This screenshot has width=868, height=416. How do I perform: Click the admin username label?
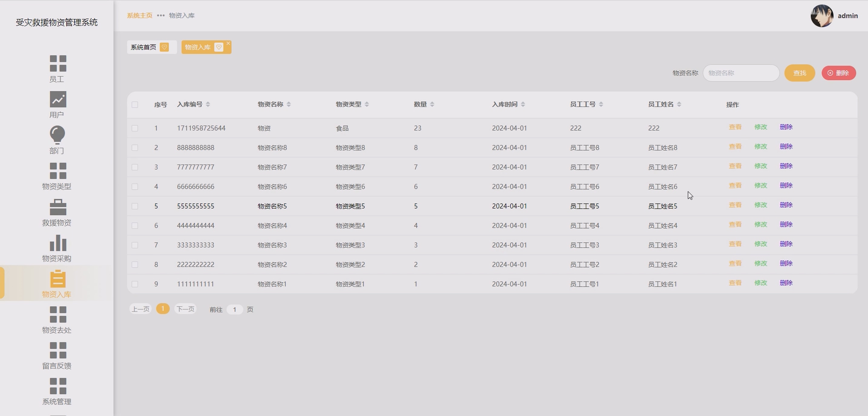(848, 16)
